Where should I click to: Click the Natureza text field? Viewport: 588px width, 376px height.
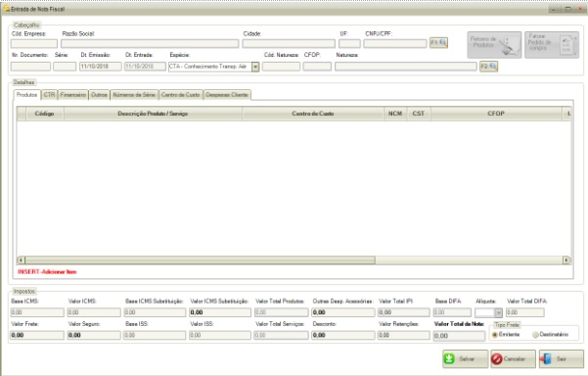click(x=406, y=67)
